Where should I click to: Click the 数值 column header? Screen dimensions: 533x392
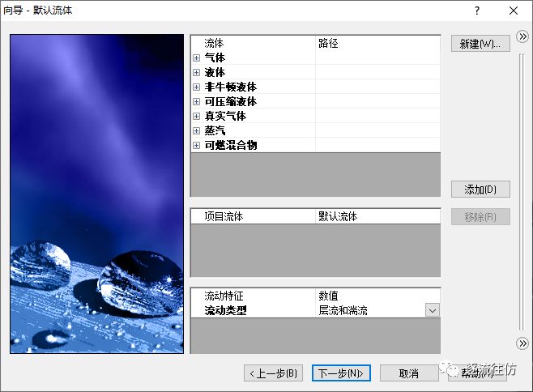pos(378,296)
